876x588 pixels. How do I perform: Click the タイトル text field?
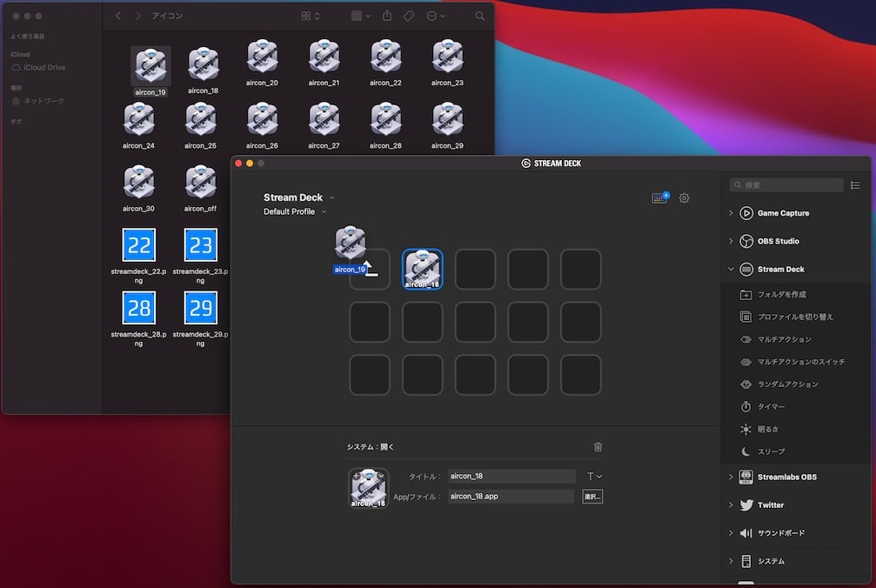pyautogui.click(x=512, y=477)
